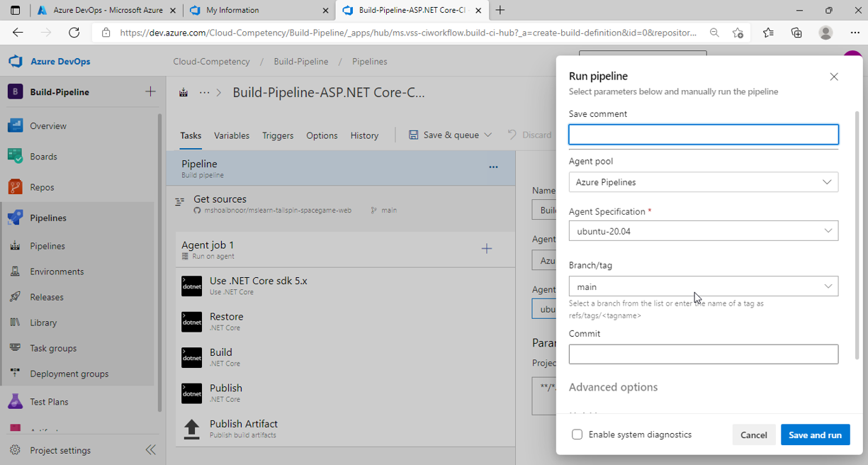
Task: Switch to History tab
Action: click(364, 135)
